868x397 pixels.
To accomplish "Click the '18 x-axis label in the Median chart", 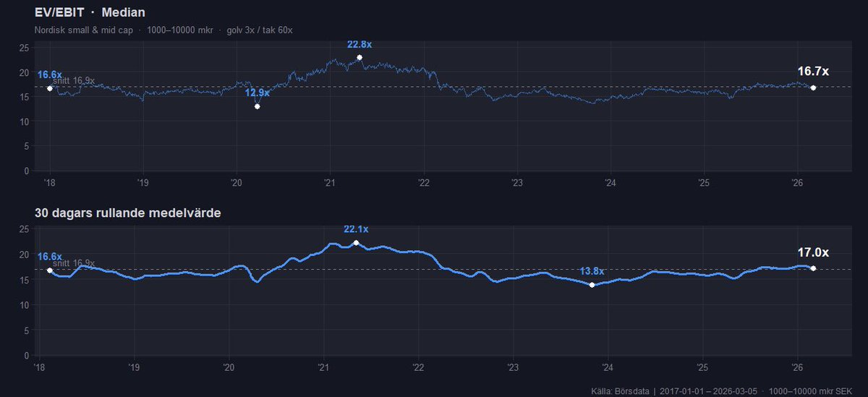I will coord(49,182).
